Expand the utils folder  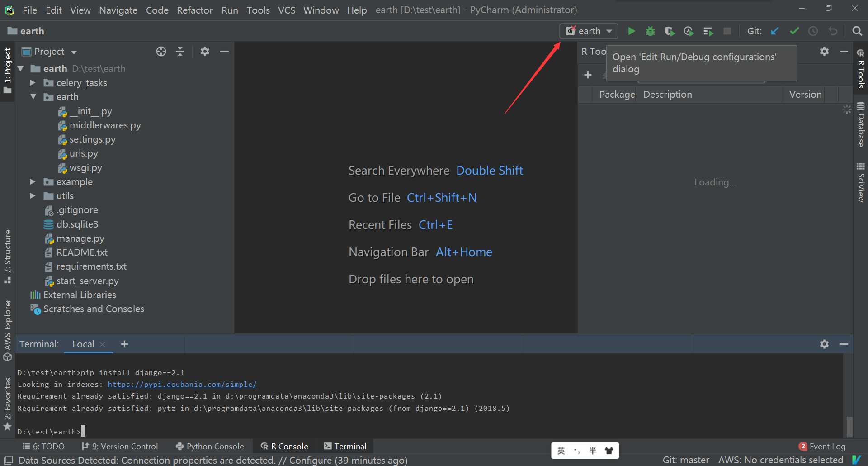pyautogui.click(x=33, y=196)
